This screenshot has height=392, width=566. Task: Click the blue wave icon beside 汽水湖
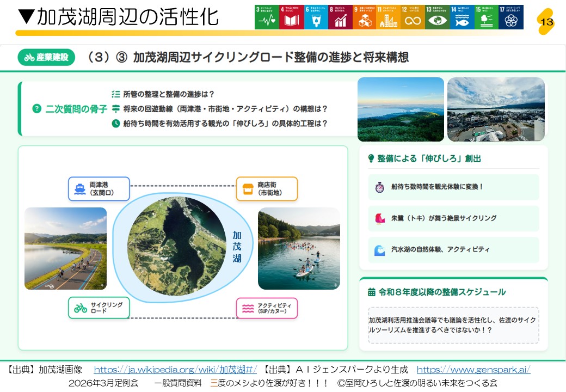click(x=379, y=250)
